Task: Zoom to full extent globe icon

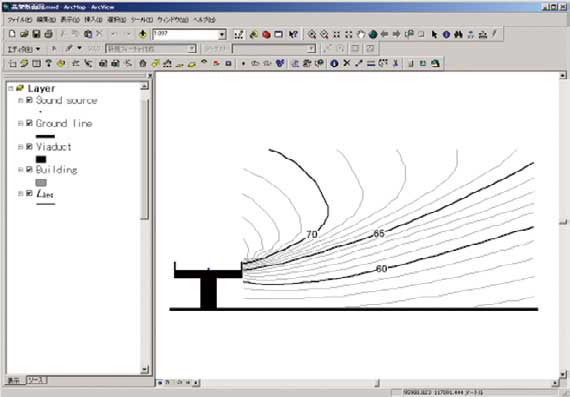Action: [373, 34]
